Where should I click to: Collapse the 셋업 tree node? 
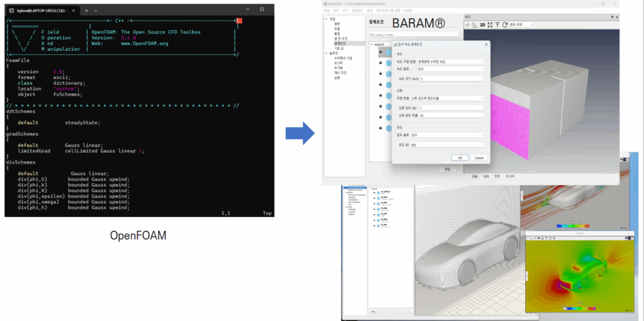coord(327,19)
